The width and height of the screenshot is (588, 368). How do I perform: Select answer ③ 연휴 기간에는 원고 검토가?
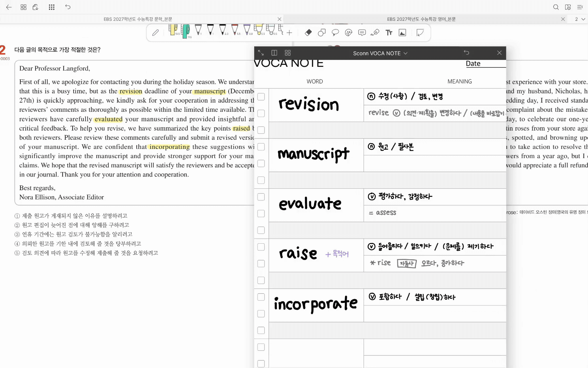[73, 234]
